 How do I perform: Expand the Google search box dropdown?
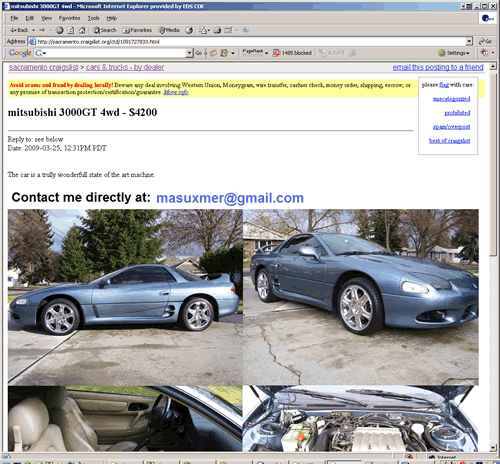coord(190,53)
